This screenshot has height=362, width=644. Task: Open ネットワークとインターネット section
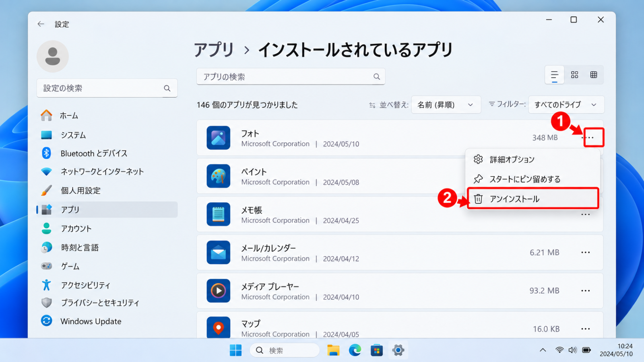click(x=107, y=171)
